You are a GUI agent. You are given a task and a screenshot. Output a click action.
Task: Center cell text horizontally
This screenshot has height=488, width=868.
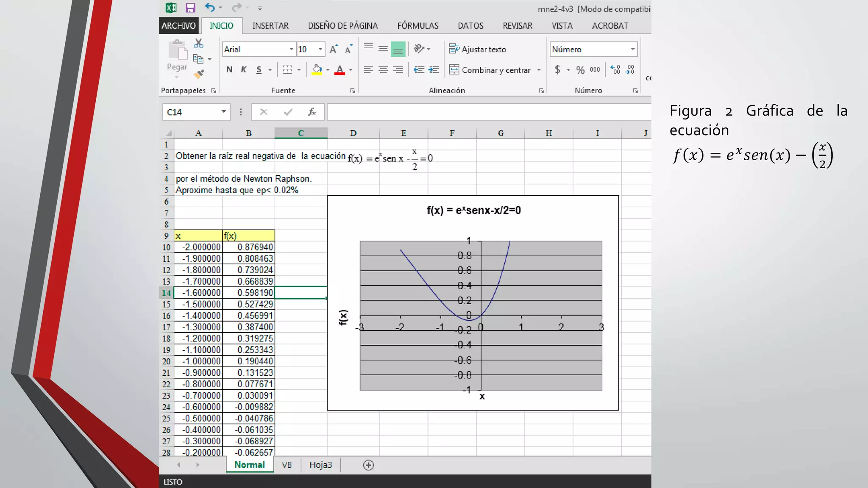383,69
